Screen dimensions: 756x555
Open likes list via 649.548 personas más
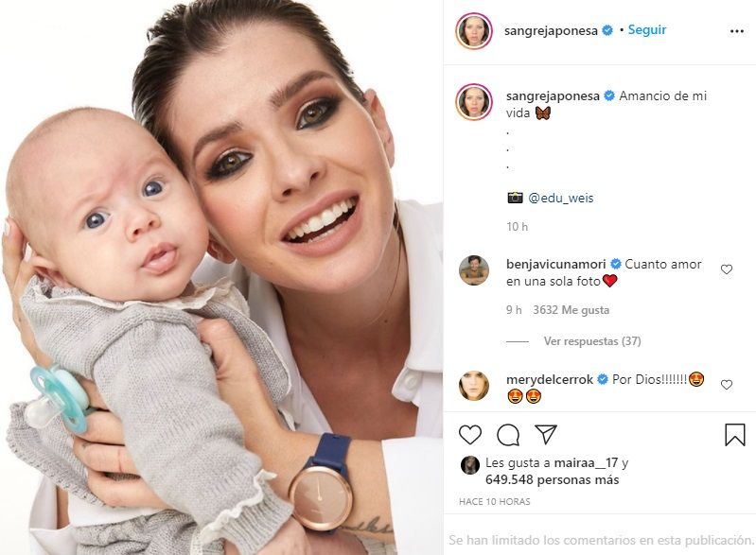tap(552, 480)
